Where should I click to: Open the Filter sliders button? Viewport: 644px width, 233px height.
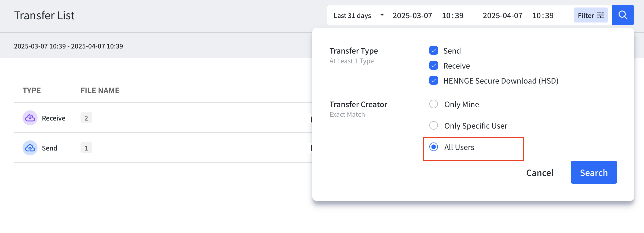point(591,15)
